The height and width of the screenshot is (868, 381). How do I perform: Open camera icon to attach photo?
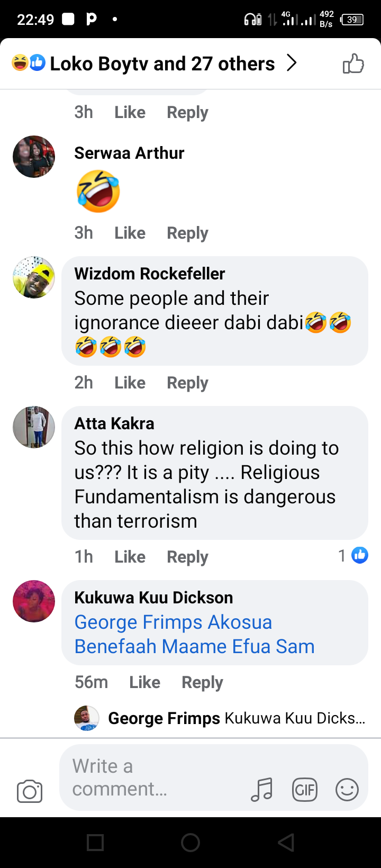(30, 791)
